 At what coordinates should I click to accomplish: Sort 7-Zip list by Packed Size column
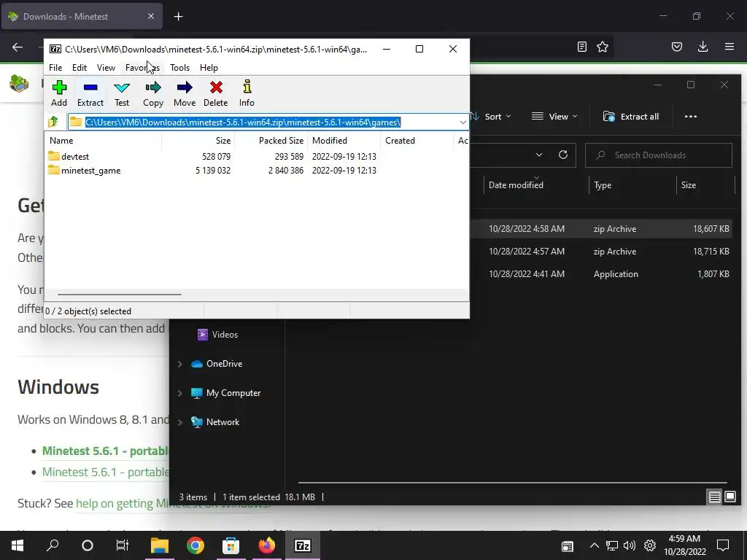coord(271,141)
